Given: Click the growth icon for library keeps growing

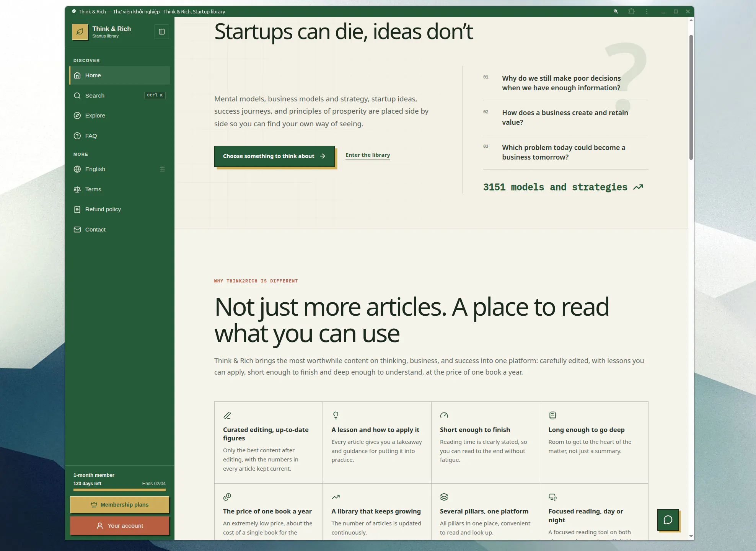Looking at the screenshot, I should 336,497.
